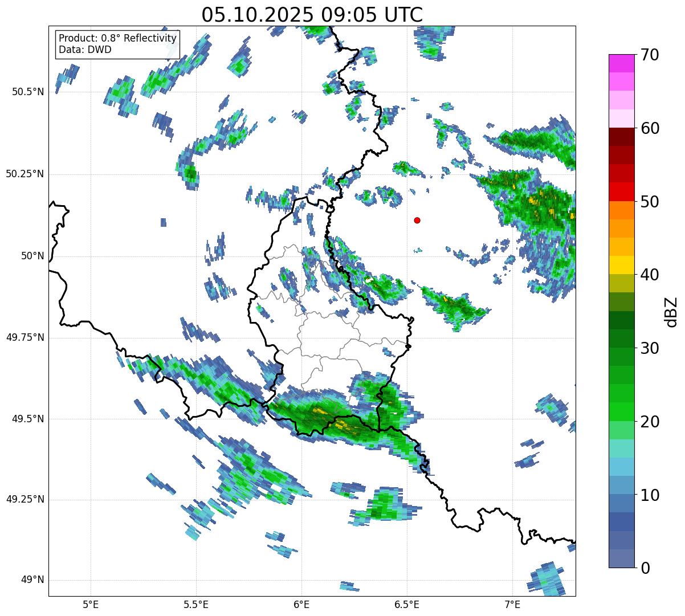Click the '30' colorbar tick label
685x616 pixels.
650,348
